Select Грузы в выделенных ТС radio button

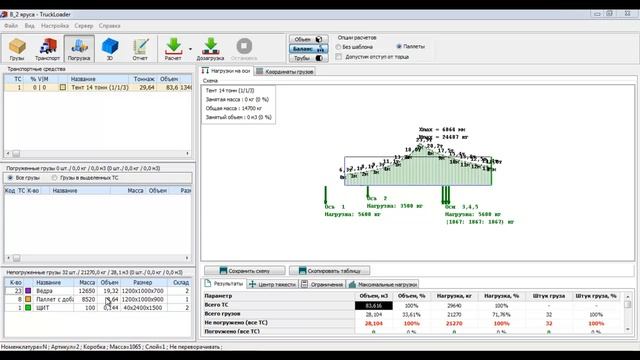tap(54, 178)
